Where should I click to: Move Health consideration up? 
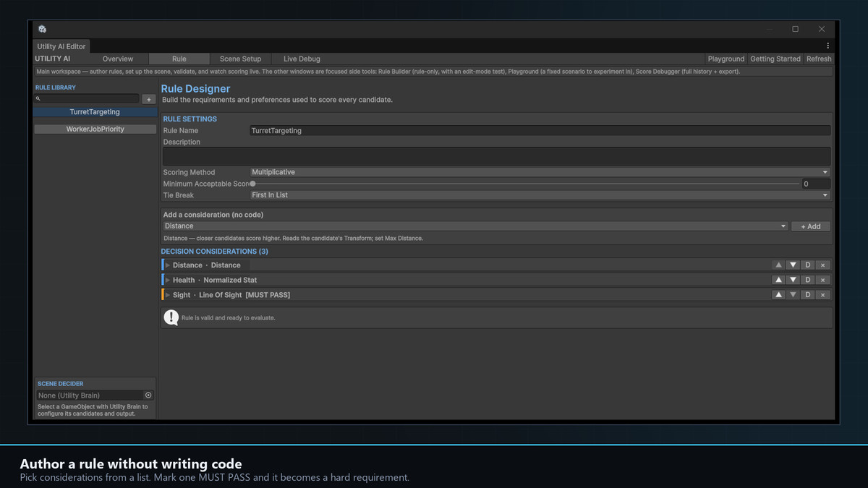(x=778, y=280)
